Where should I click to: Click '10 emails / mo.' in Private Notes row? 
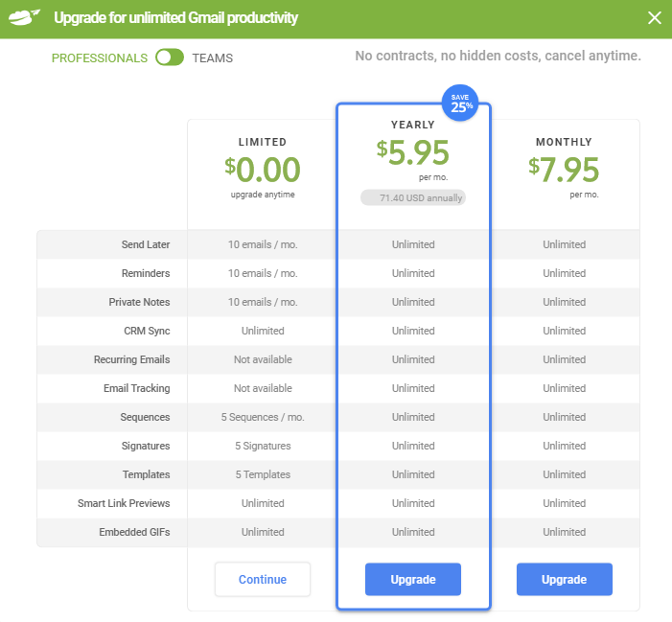(263, 302)
